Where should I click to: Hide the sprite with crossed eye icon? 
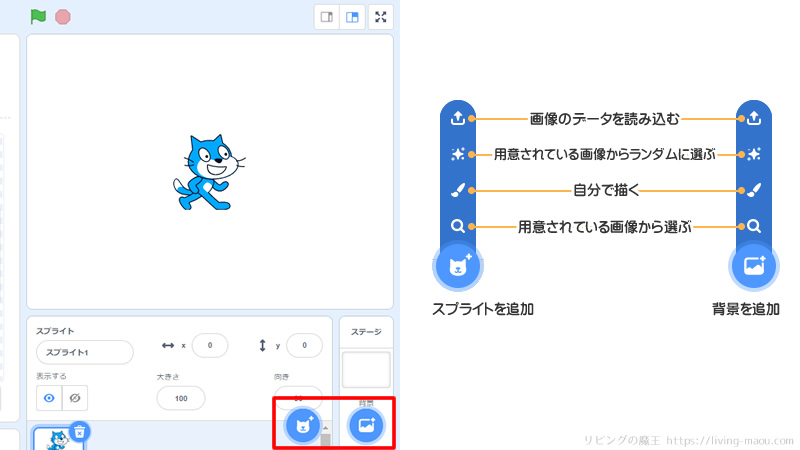coord(75,398)
